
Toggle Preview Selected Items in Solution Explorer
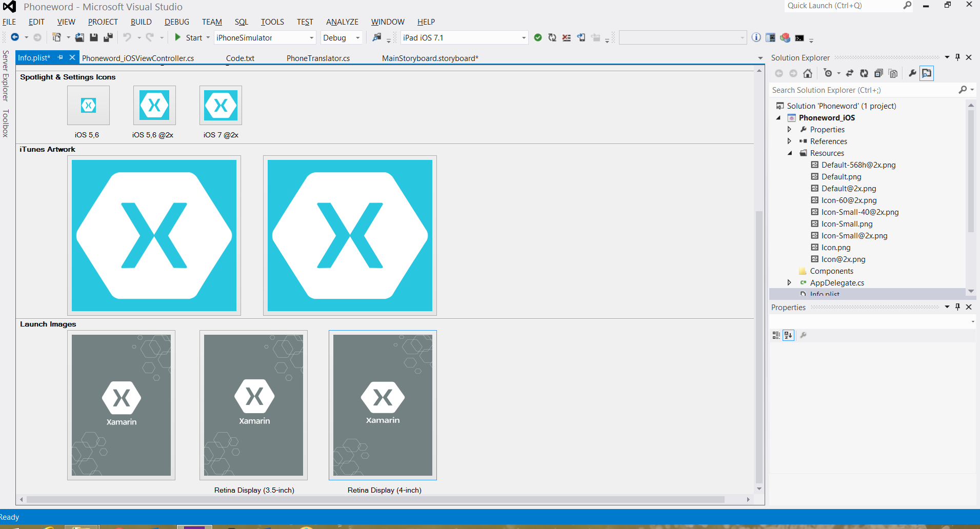[x=927, y=73]
